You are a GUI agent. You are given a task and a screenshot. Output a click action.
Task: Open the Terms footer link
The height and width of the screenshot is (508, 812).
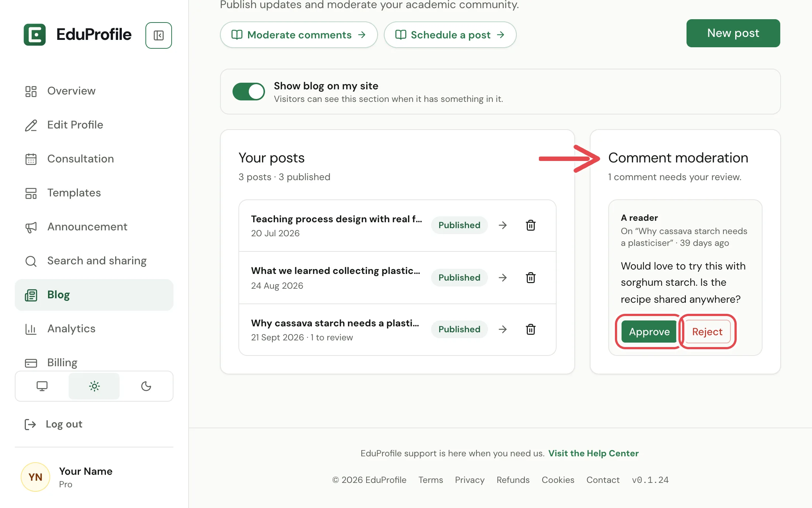coord(430,480)
